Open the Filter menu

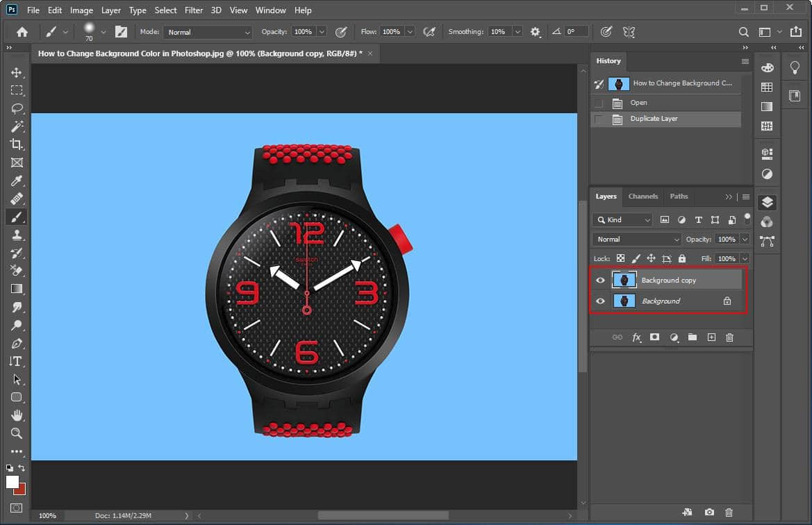[x=193, y=10]
